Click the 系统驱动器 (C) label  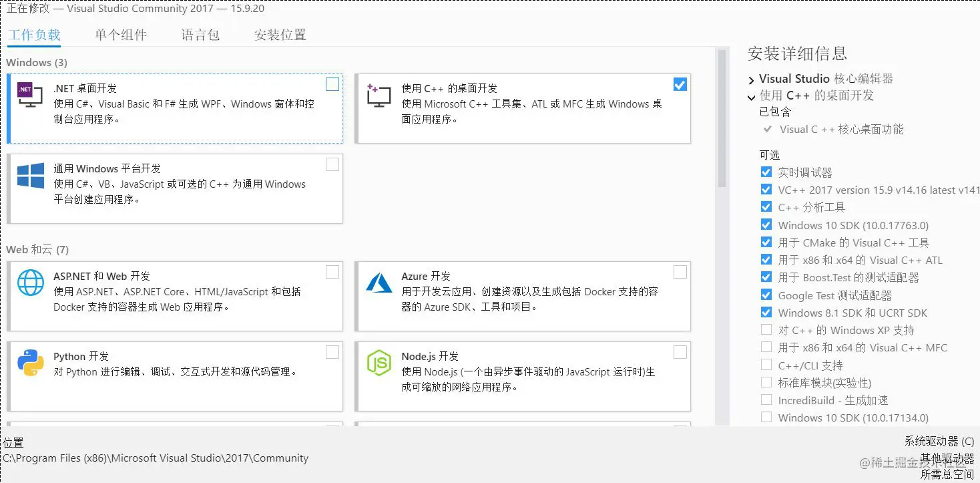point(939,442)
